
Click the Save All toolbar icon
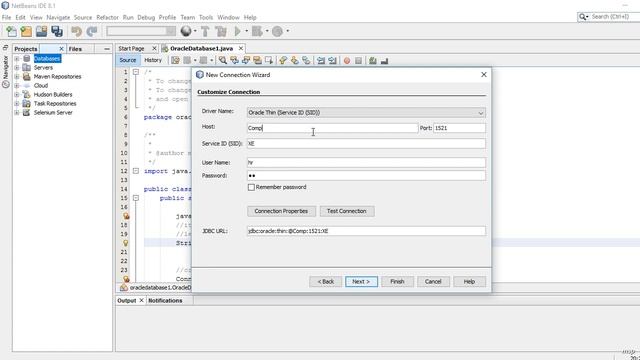click(57, 31)
